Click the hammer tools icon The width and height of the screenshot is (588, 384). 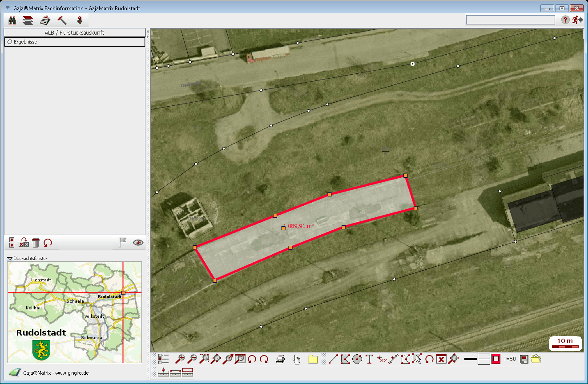point(62,20)
